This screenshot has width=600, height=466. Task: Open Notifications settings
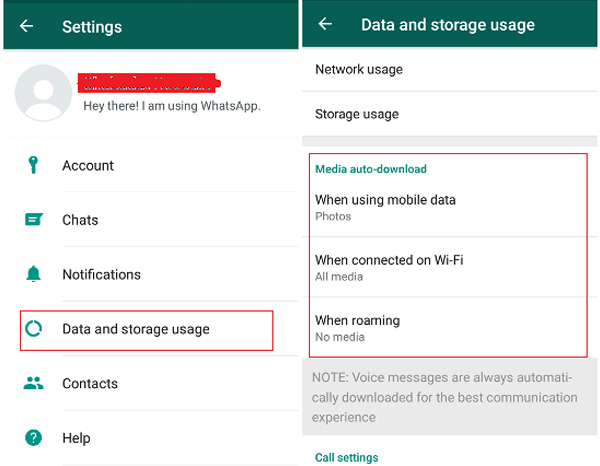151,274
